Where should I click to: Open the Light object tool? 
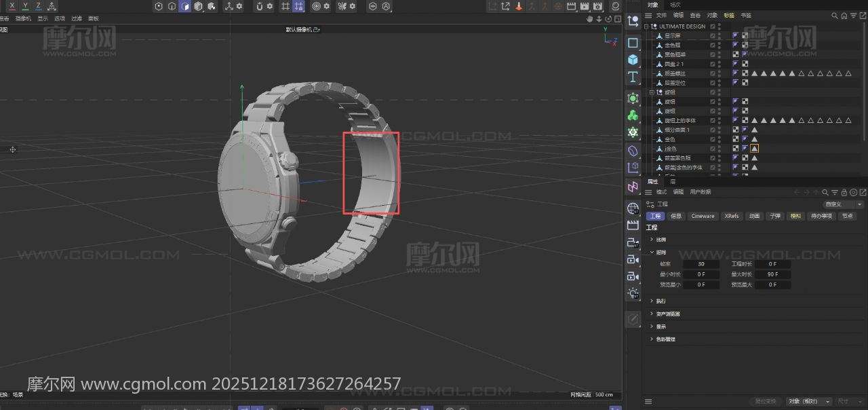pyautogui.click(x=633, y=293)
